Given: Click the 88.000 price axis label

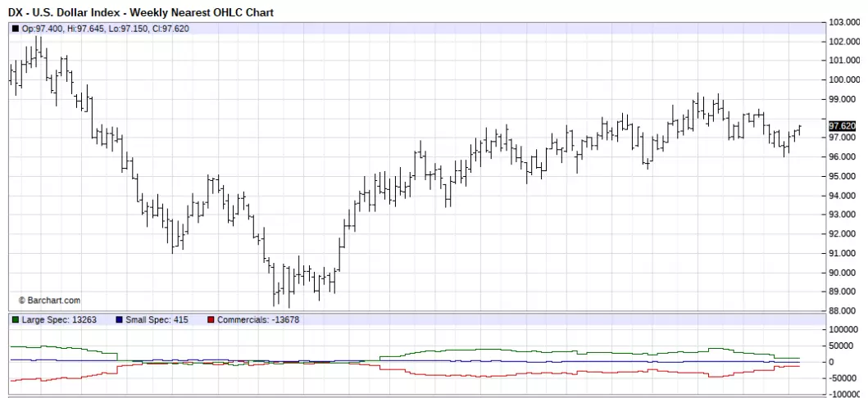Looking at the screenshot, I should (844, 310).
